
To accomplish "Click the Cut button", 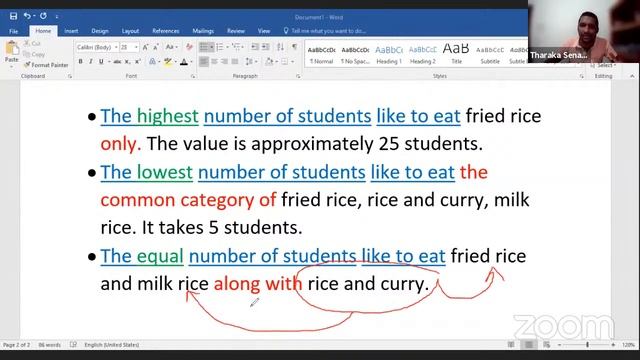I will click(x=32, y=43).
